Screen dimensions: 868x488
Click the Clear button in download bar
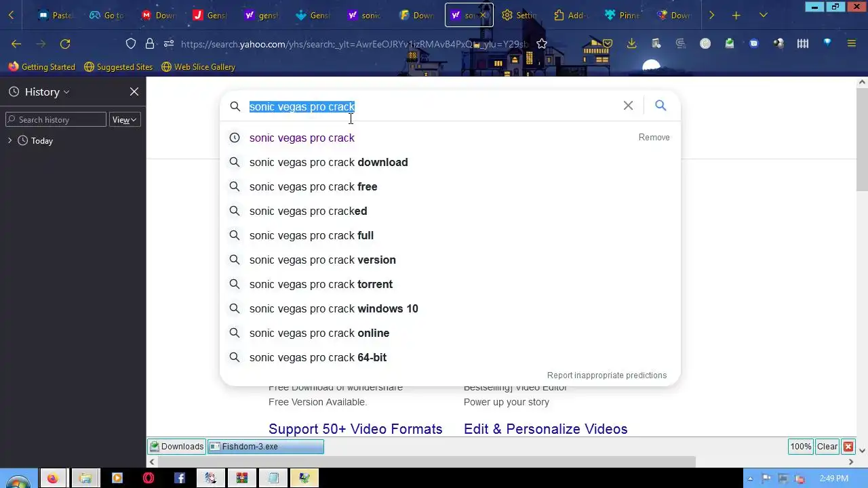click(827, 447)
